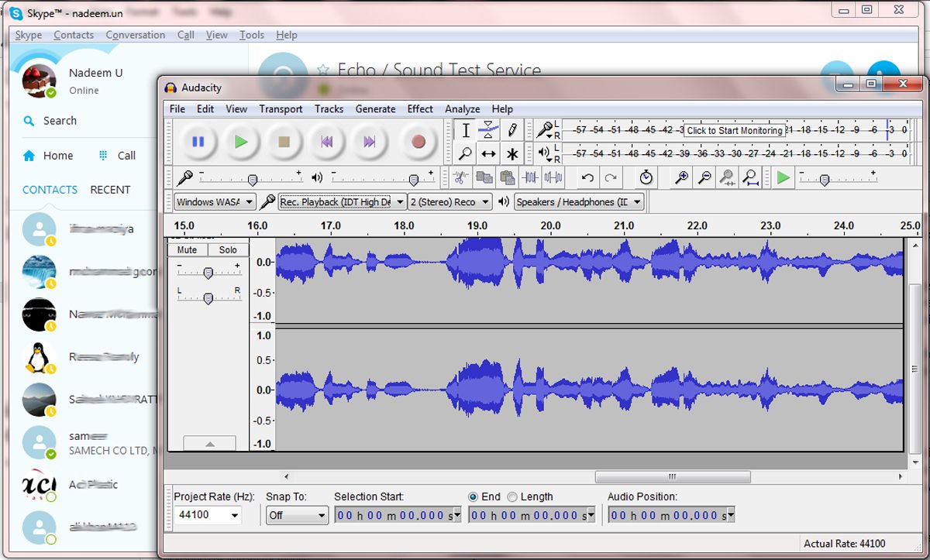Click the Play-at-Speed green arrow
The width and height of the screenshot is (930, 560).
[784, 178]
